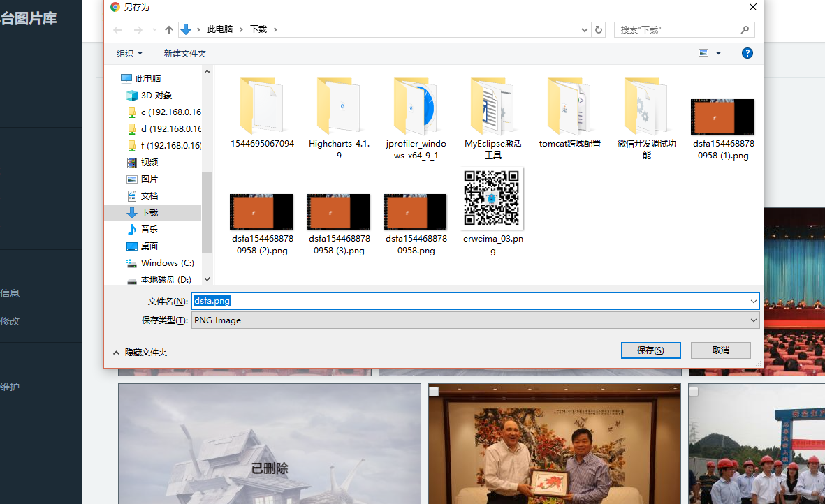This screenshot has height=504, width=825.
Task: Select the MyEclipse激活工具 folder
Action: click(492, 118)
